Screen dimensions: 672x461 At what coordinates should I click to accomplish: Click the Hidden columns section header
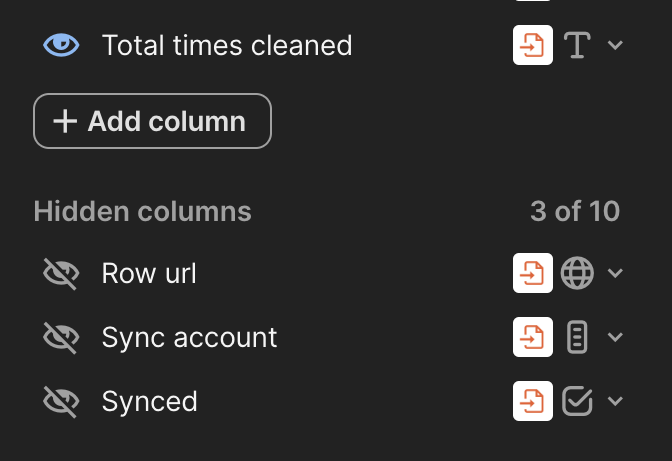pos(143,211)
